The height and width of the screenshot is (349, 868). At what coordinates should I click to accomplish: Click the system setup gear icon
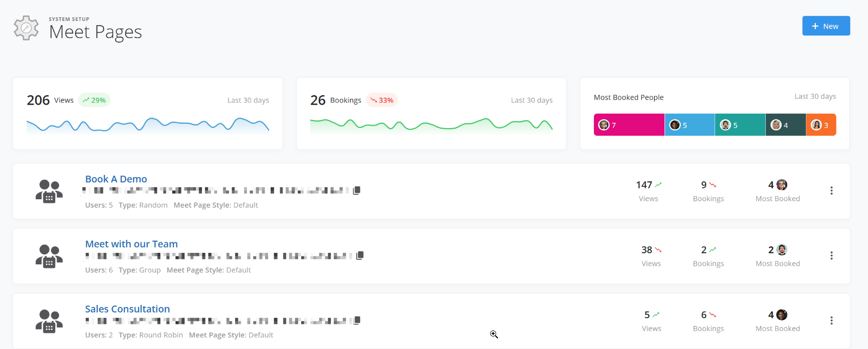[26, 28]
